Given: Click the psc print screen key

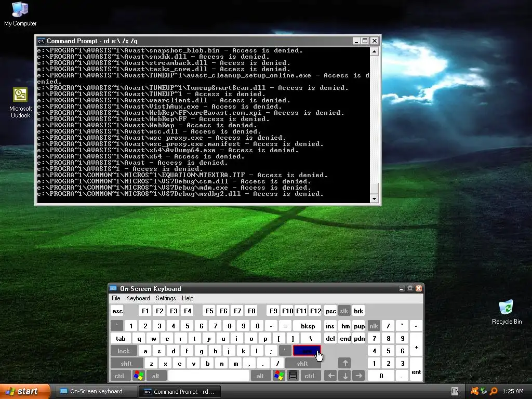Looking at the screenshot, I should point(331,311).
